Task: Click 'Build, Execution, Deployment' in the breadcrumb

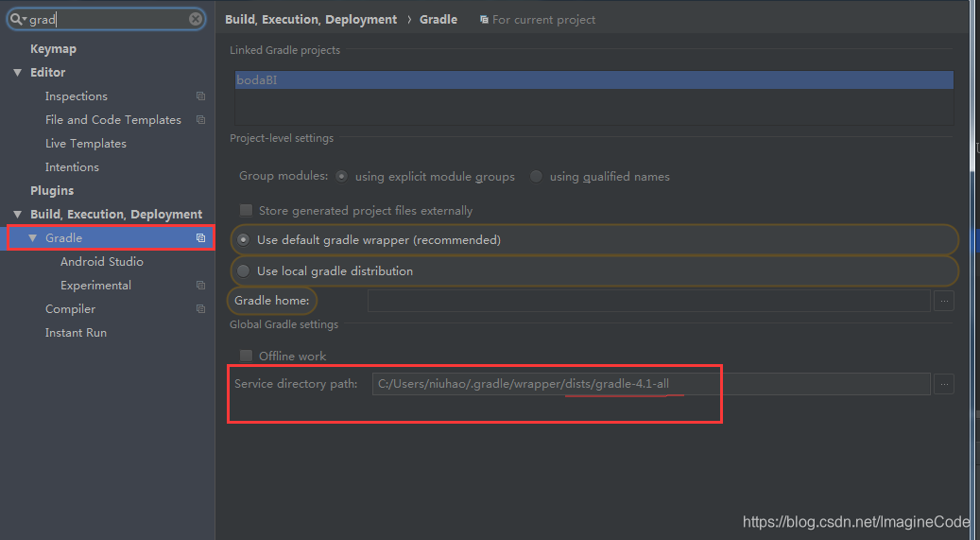Action: 311,20
